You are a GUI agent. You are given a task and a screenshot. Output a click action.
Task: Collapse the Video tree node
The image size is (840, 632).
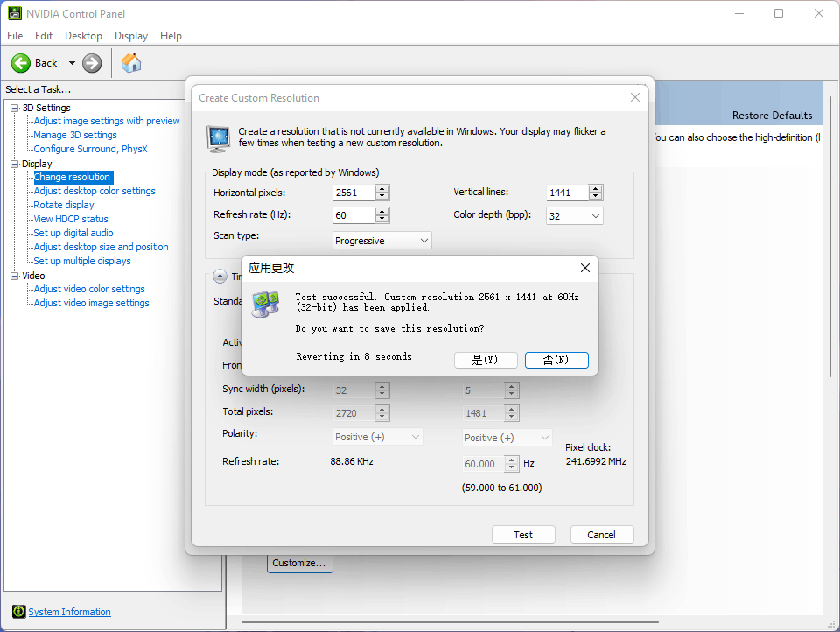tap(15, 276)
